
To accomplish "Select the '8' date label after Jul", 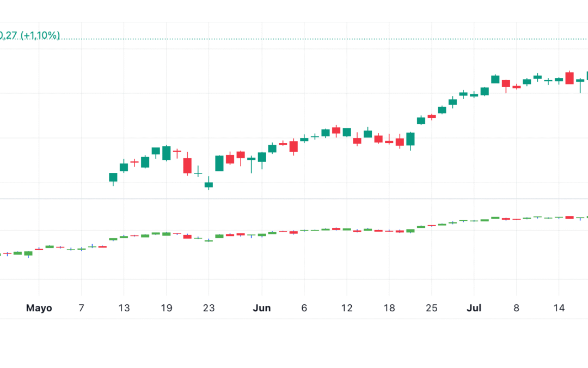I will coord(517,308).
